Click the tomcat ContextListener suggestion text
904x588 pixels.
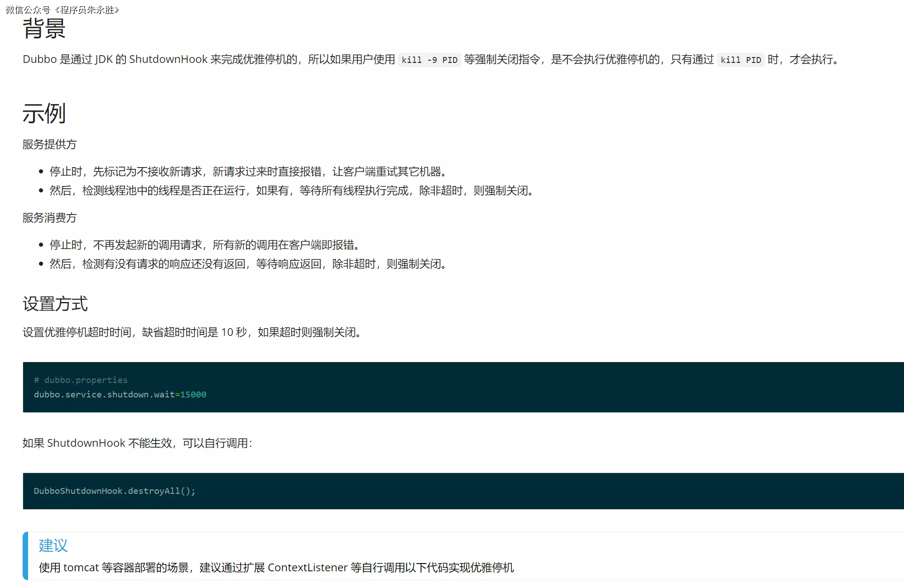click(276, 567)
